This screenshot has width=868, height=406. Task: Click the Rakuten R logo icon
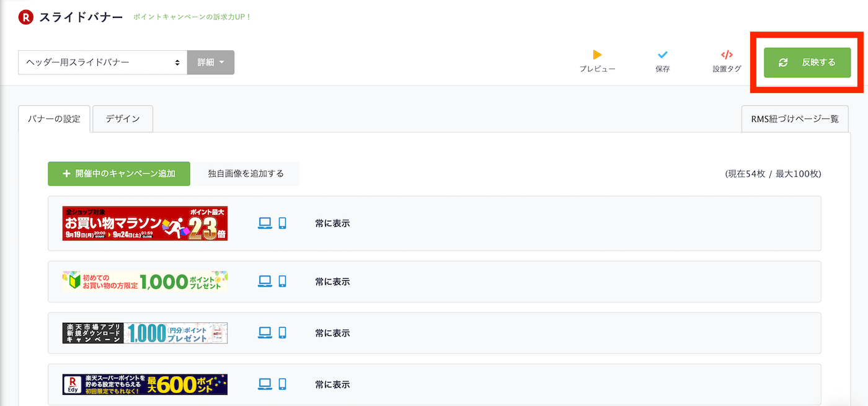point(25,17)
